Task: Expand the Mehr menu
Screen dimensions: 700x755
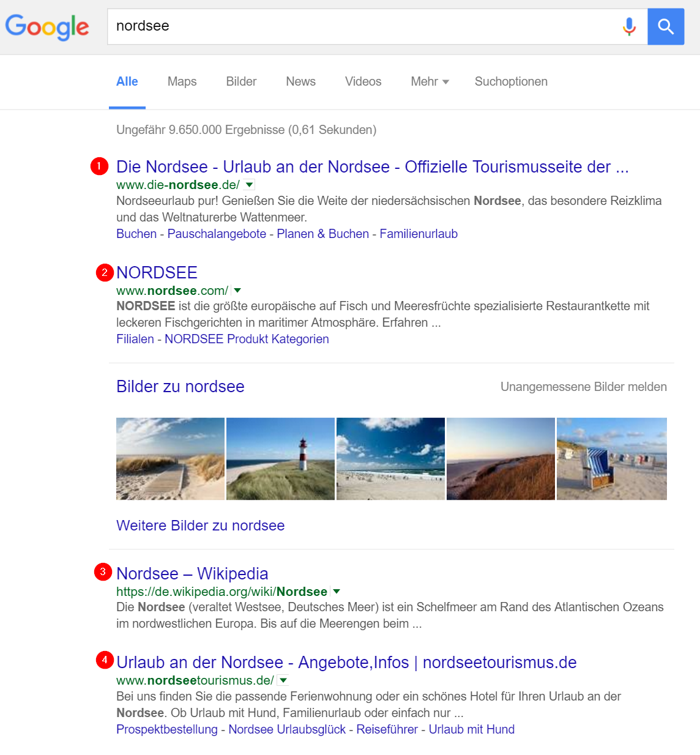Action: 430,81
